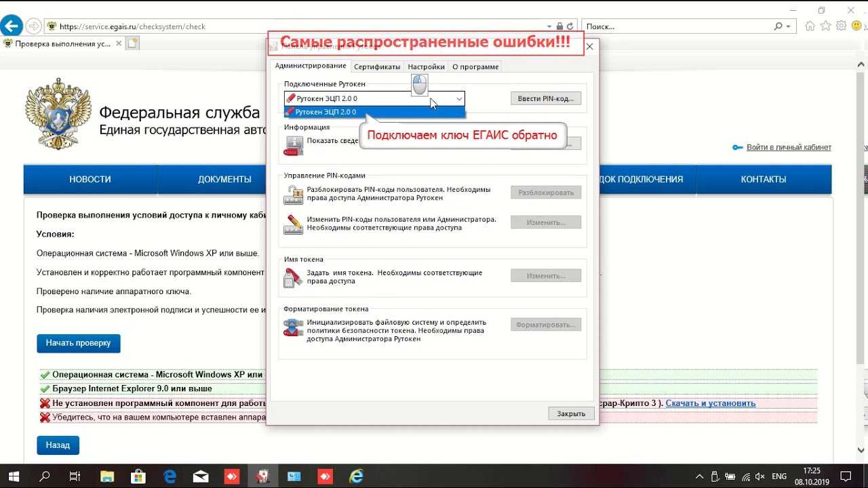Click the Форматировать... button
This screenshot has height=488, width=868.
546,325
